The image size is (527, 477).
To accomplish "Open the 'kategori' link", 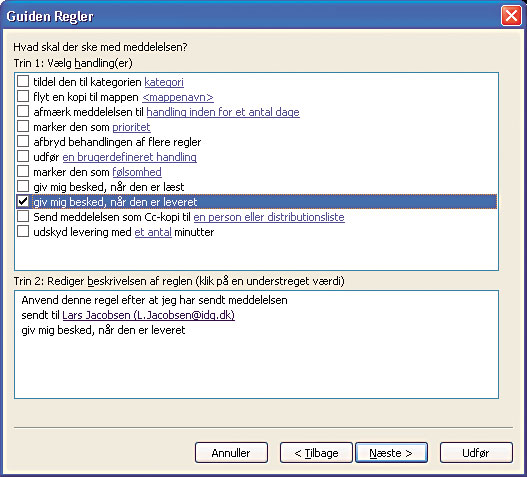I will (x=164, y=82).
